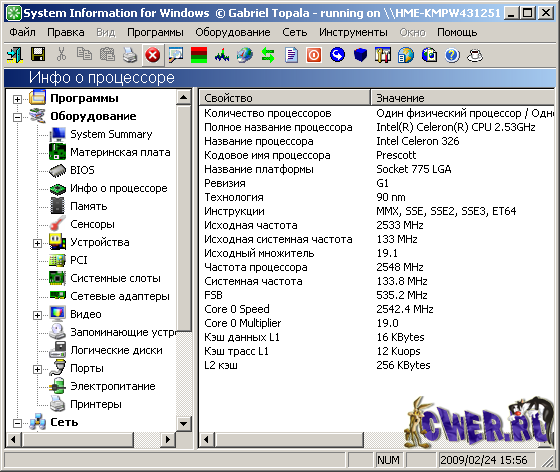The height and width of the screenshot is (472, 560).
Task: Click the magnifier monitor toolbar icon
Action: 176,55
